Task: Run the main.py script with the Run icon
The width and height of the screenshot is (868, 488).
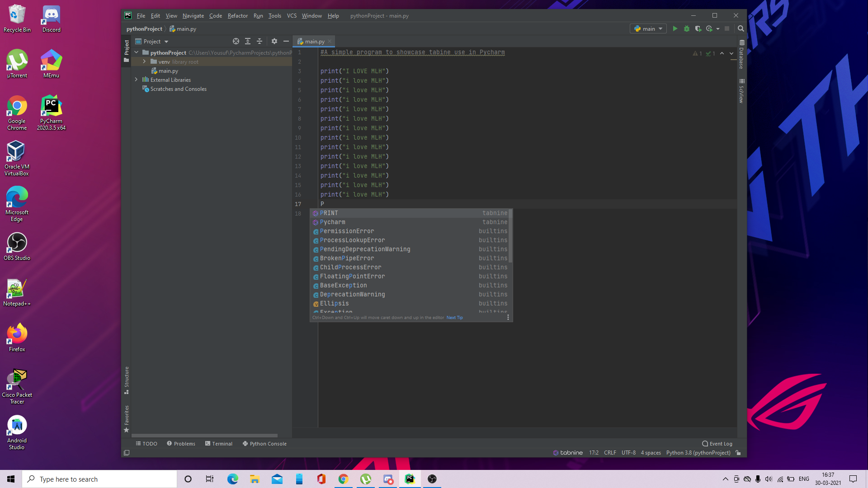Action: (675, 28)
